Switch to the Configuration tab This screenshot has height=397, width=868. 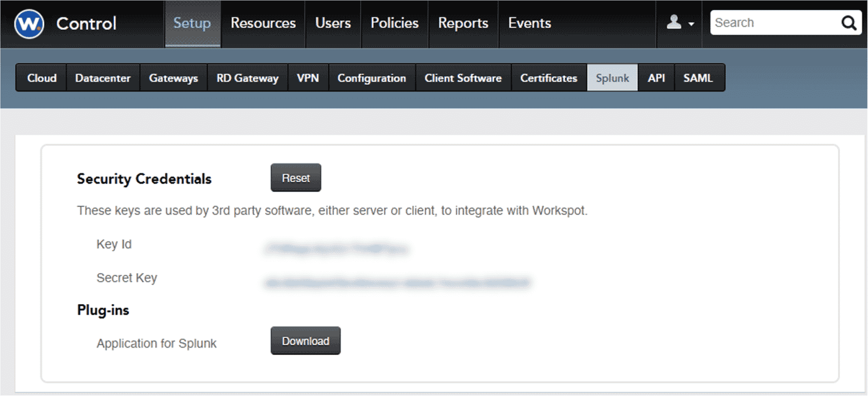(x=372, y=78)
